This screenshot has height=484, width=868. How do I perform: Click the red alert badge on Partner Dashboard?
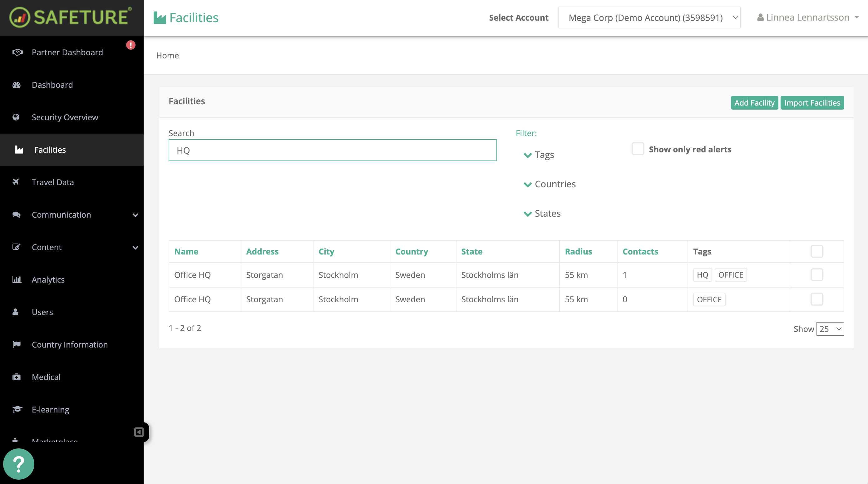131,45
